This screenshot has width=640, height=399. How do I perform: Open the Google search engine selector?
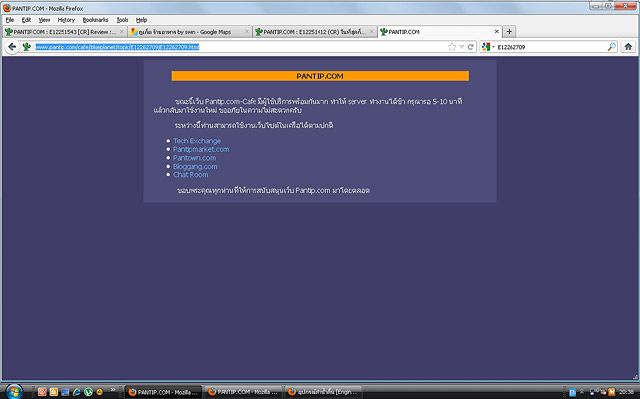click(x=488, y=47)
